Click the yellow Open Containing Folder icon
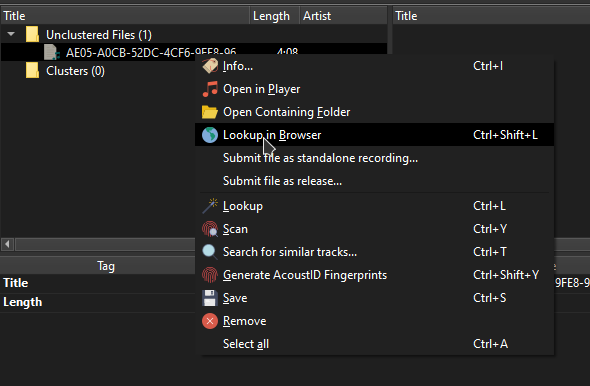 coord(210,112)
